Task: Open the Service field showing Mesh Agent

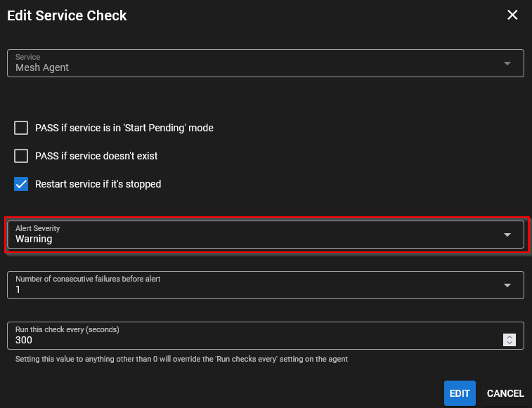Action: pyautogui.click(x=253, y=63)
